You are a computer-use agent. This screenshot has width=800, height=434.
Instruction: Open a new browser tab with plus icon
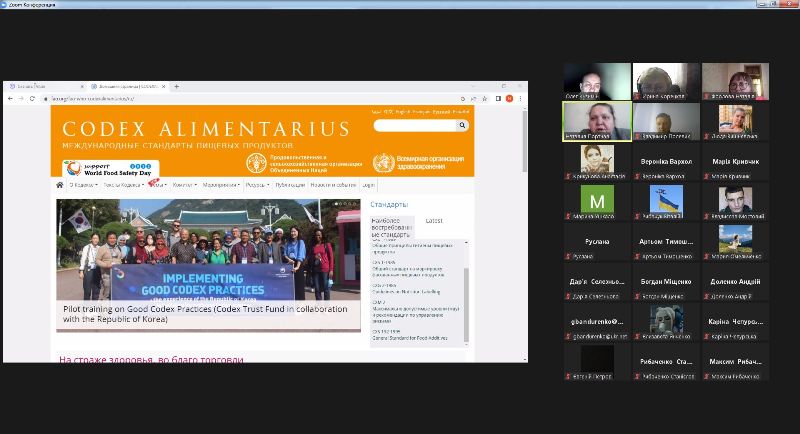tap(177, 87)
